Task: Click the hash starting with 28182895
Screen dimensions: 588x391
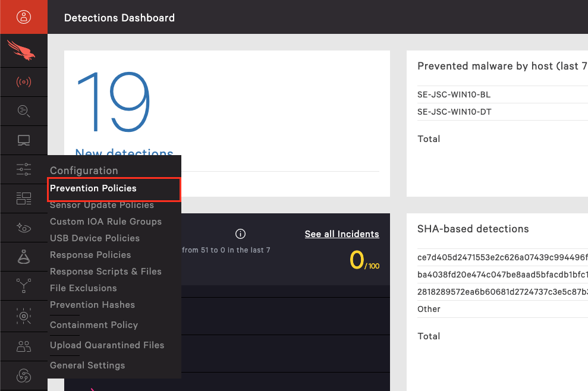Action: point(502,292)
